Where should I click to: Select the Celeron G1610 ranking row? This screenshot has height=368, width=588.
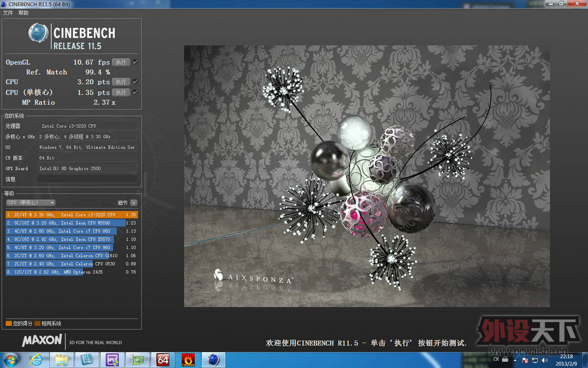72,256
